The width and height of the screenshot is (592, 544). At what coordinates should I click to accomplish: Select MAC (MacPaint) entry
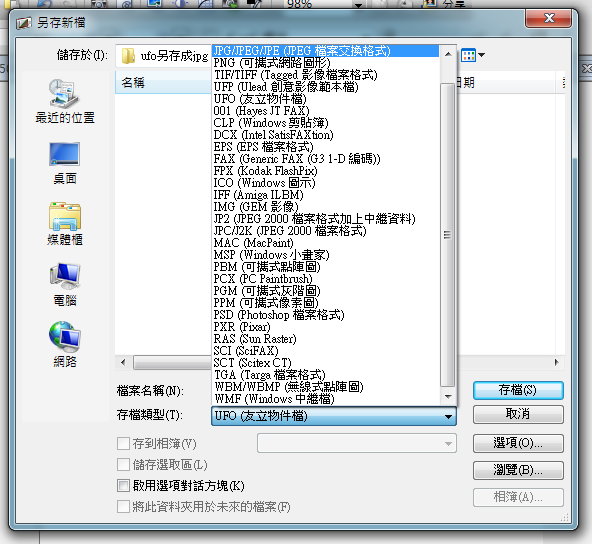[x=325, y=243]
